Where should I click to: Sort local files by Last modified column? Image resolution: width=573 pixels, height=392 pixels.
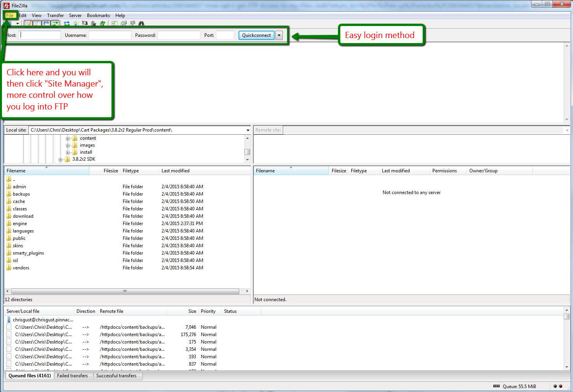click(205, 171)
